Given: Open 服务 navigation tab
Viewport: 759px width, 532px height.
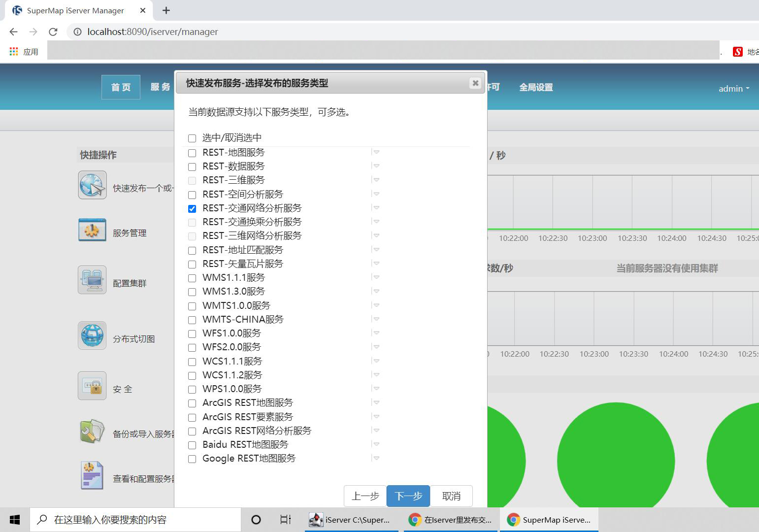Looking at the screenshot, I should 160,87.
